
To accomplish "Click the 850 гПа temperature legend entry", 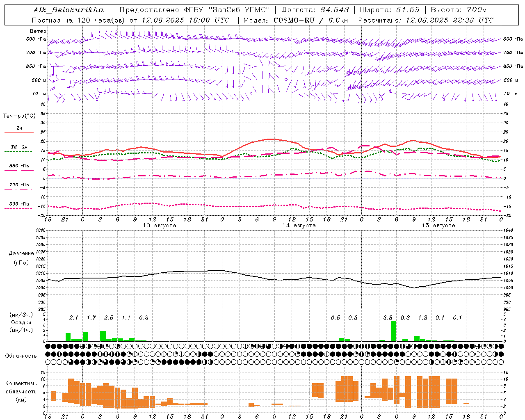I will coord(19,167).
